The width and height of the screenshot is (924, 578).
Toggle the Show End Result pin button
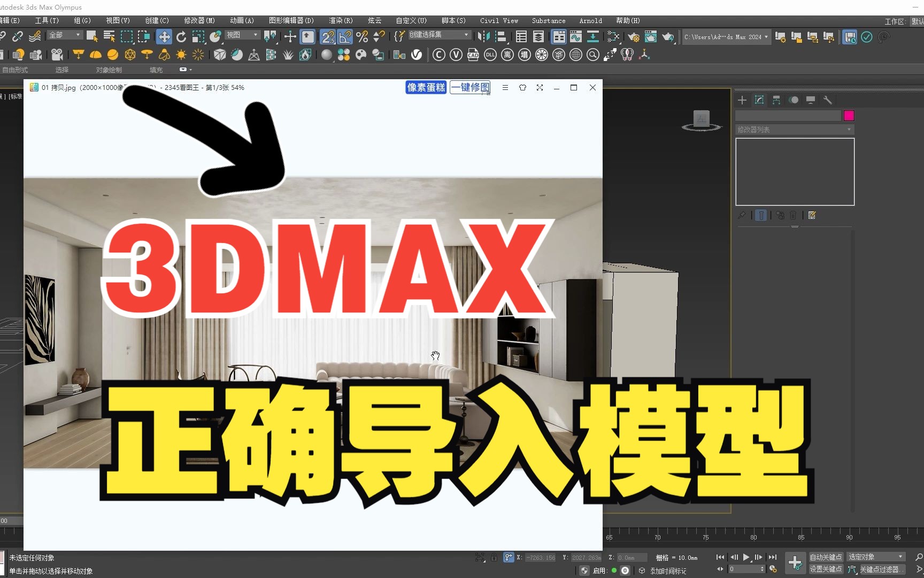click(761, 215)
